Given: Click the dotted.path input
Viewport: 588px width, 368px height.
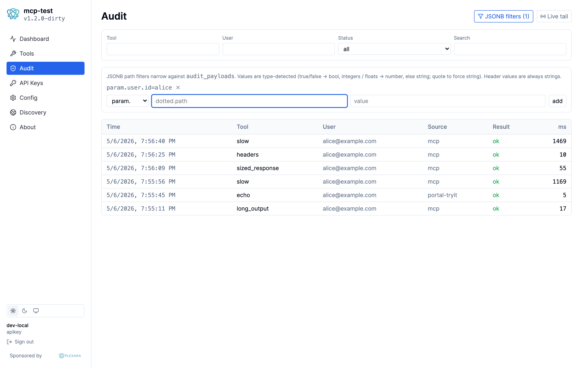Looking at the screenshot, I should click(249, 101).
